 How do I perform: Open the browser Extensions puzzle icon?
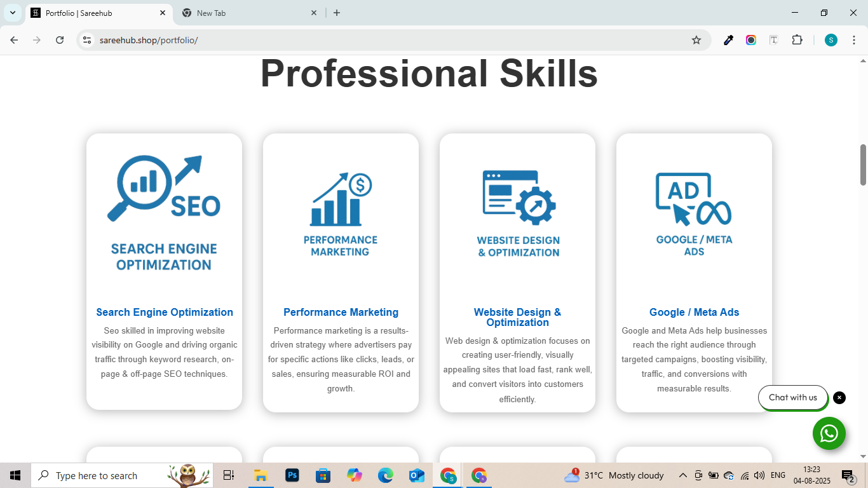(797, 40)
